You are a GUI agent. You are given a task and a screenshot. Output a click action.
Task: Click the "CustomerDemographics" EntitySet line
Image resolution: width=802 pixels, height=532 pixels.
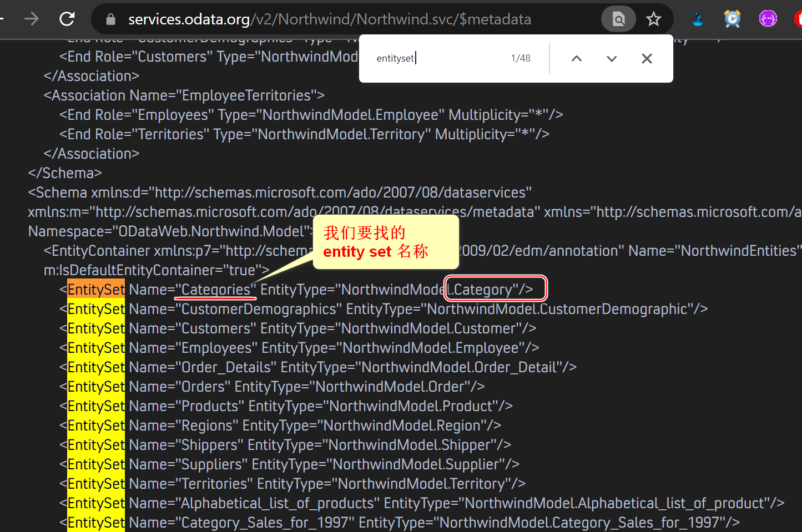(x=384, y=309)
